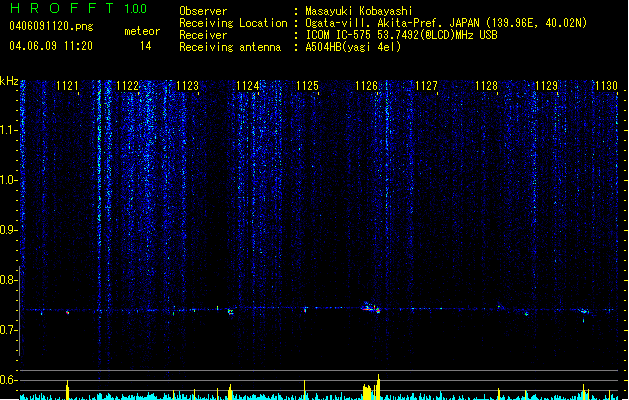Click the 1128 time marker

[487, 86]
